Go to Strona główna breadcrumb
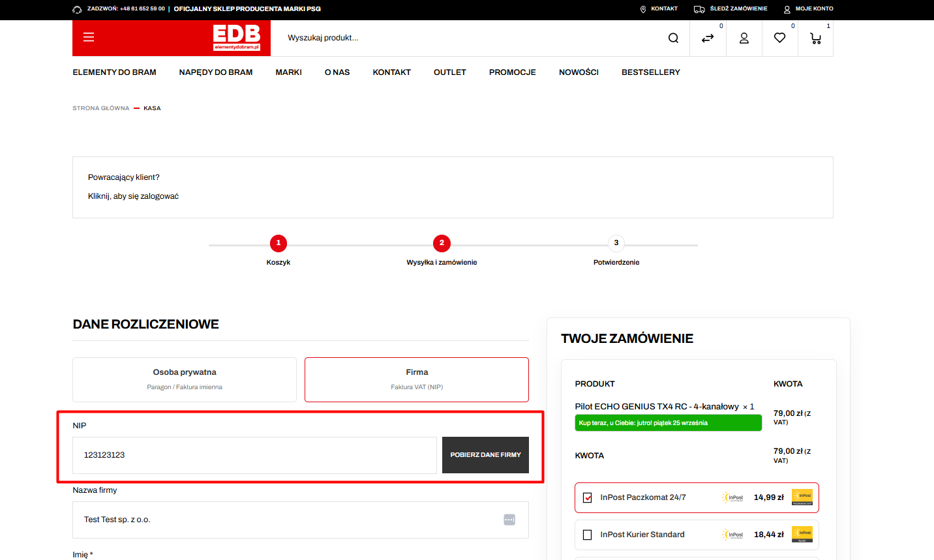934x560 pixels. tap(101, 108)
